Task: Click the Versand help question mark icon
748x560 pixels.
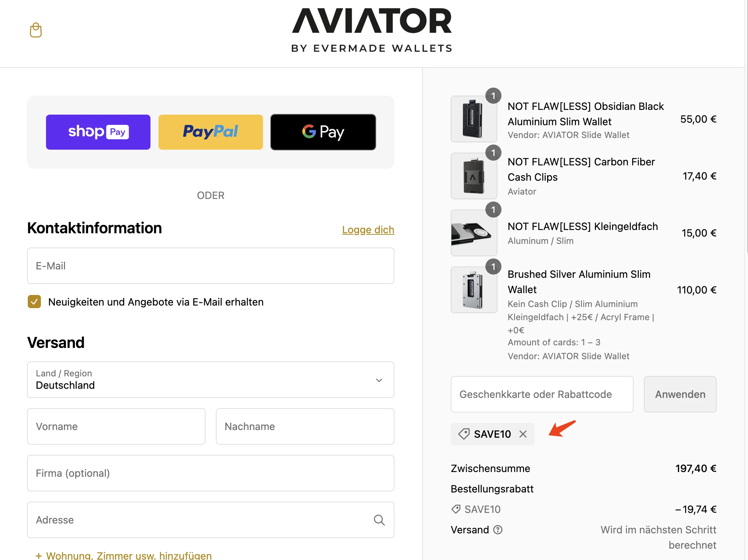Action: tap(498, 530)
